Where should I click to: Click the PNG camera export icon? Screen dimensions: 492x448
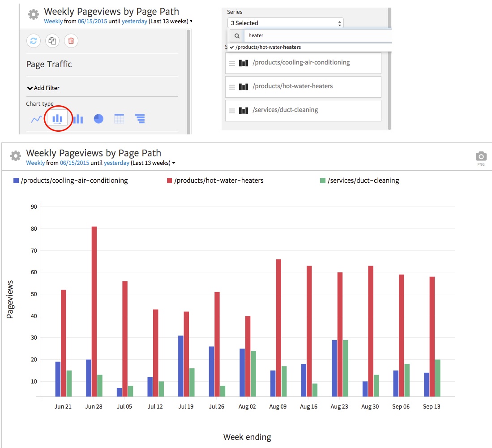481,157
